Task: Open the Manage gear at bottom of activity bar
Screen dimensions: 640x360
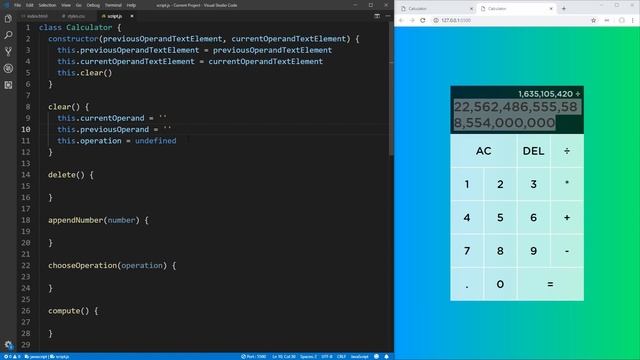Action: (8, 345)
